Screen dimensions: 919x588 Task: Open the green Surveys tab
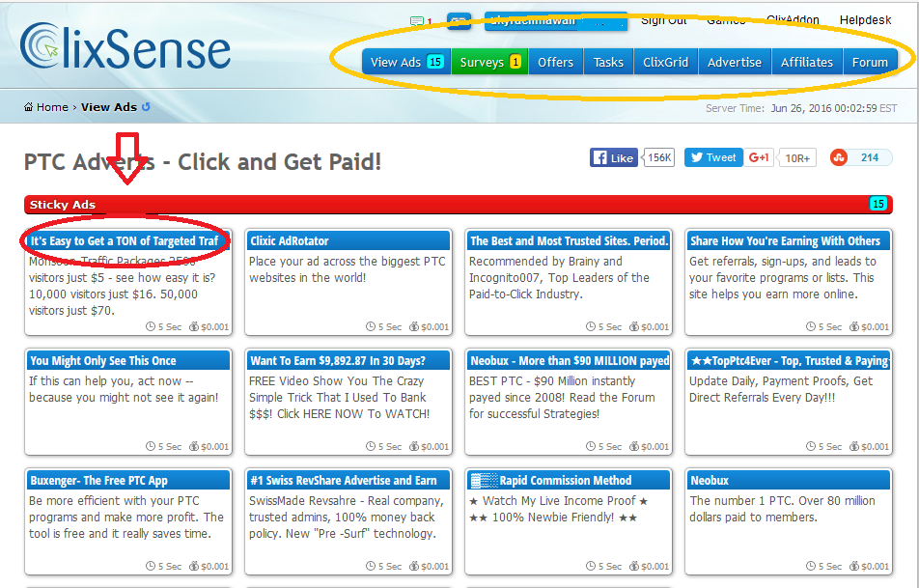point(489,62)
